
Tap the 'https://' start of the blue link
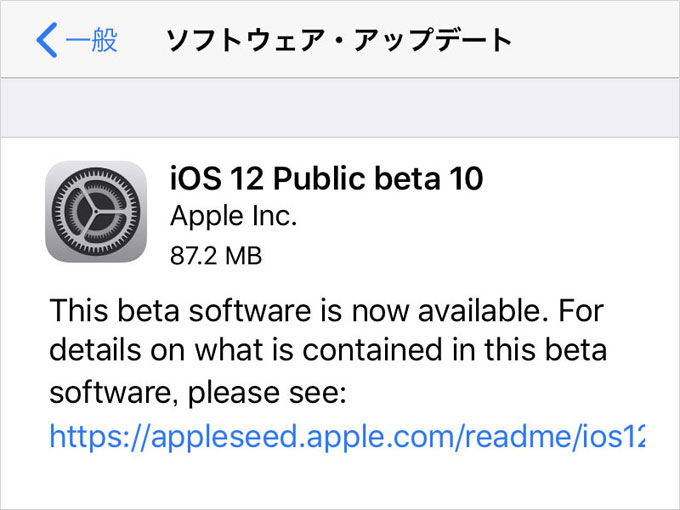coord(99,436)
